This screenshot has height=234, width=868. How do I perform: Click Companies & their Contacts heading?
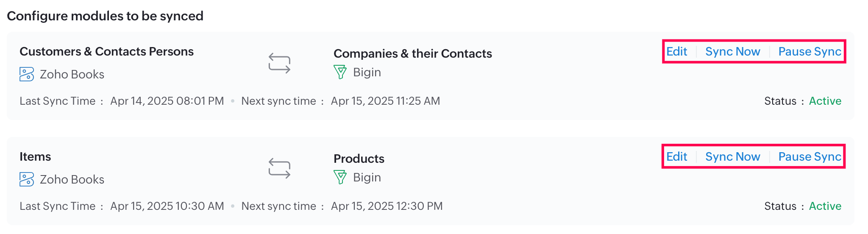point(412,54)
